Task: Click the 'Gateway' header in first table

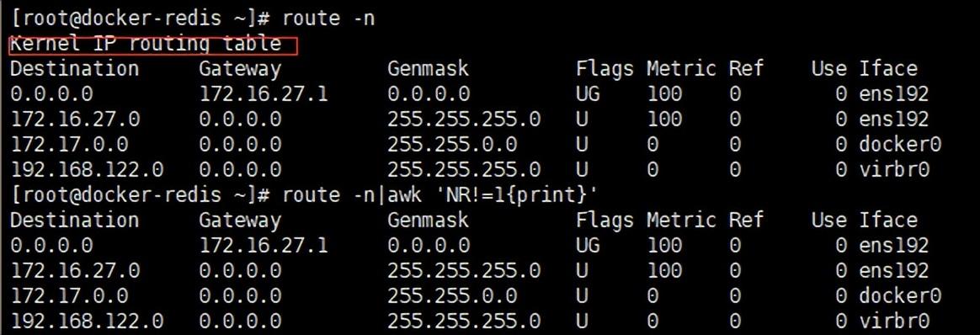Action: 240,69
